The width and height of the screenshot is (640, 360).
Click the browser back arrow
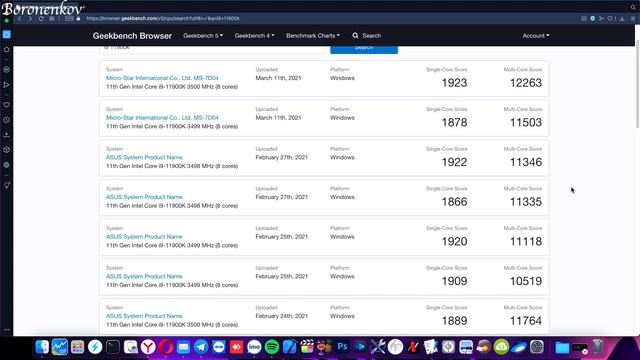click(20, 18)
